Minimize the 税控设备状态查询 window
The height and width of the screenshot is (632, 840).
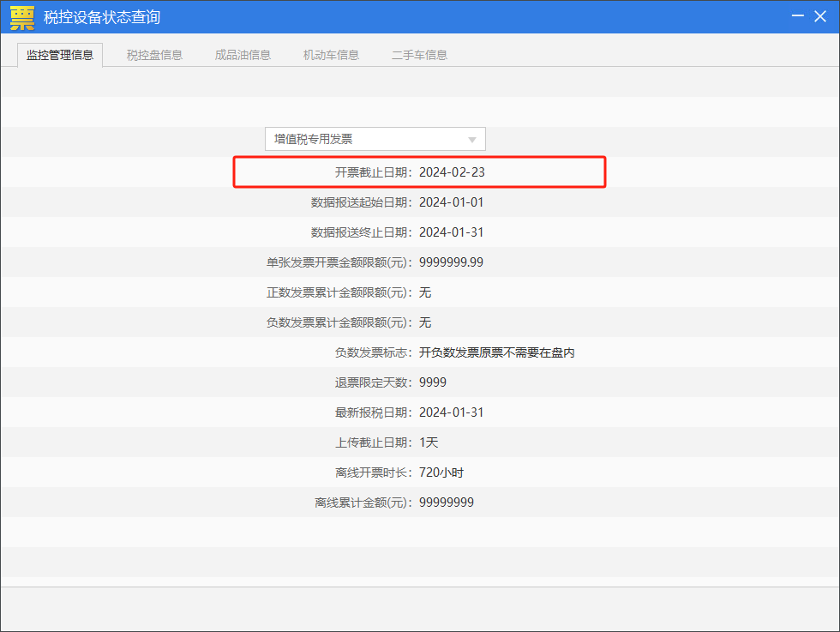click(798, 16)
